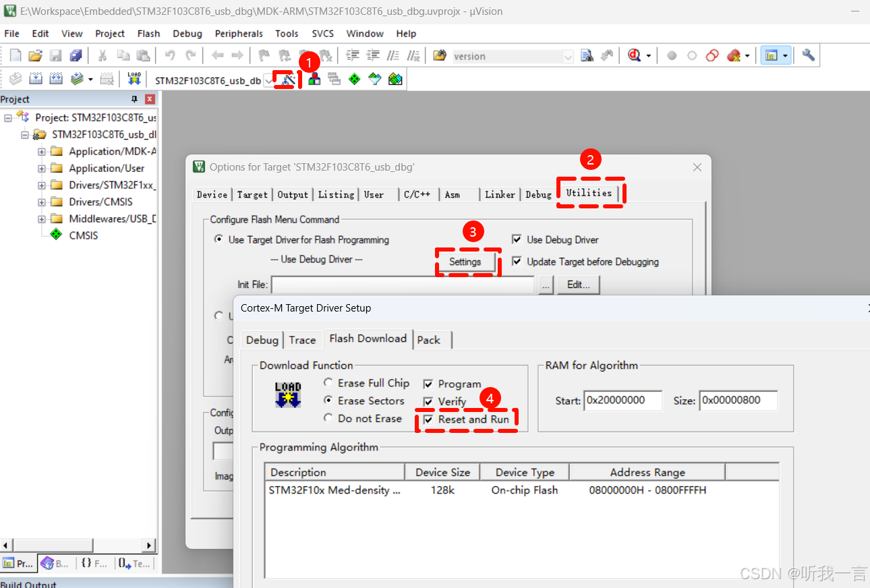Click the Window layout toolbar icon

point(770,56)
